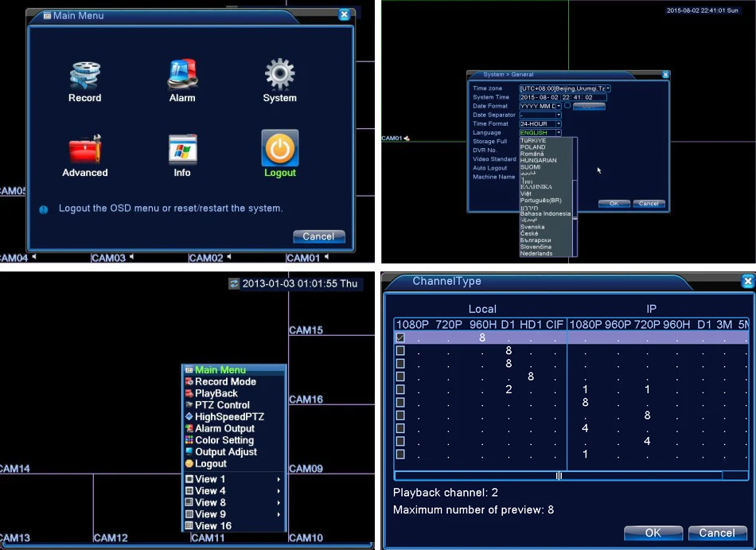
Task: Select Main Menu in the context menu
Action: [235, 370]
